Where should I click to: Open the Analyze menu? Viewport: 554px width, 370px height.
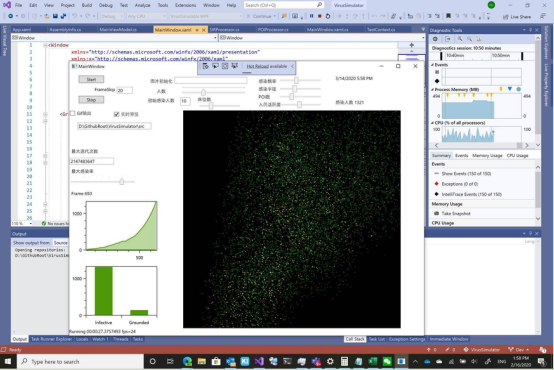[x=142, y=5]
